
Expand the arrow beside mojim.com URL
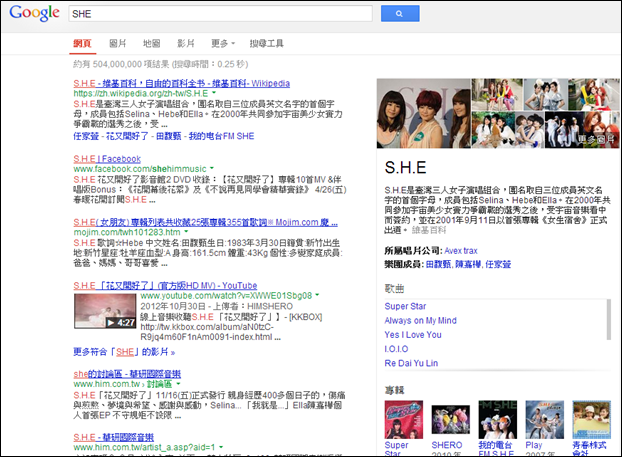coord(186,232)
